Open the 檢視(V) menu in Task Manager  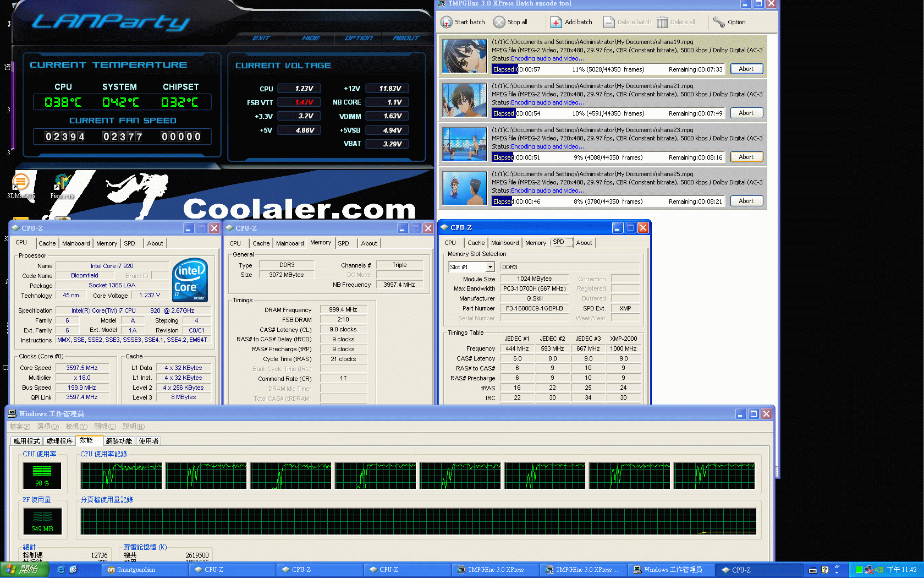[x=76, y=427]
